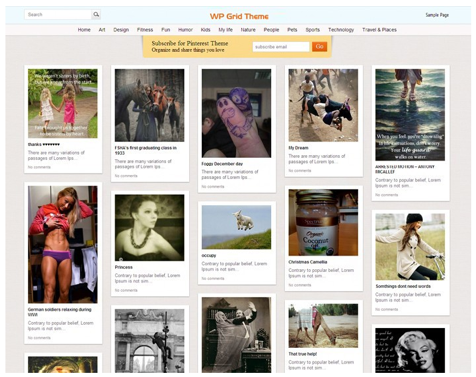Open the 'Foggy December day' post title

tap(222, 164)
